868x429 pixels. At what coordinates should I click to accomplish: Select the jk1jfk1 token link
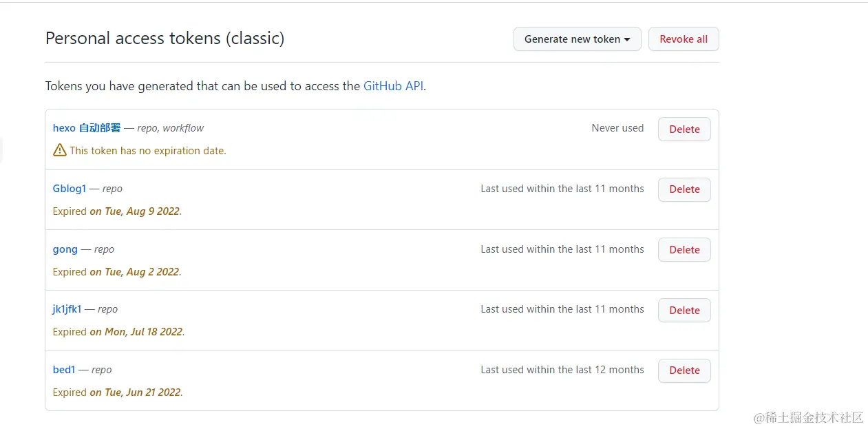point(67,309)
